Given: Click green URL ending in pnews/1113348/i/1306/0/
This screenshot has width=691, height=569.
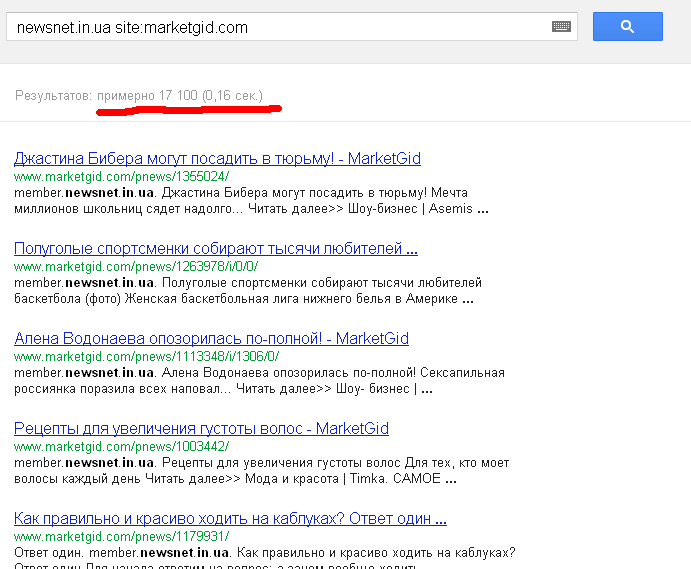Looking at the screenshot, I should click(146, 356).
